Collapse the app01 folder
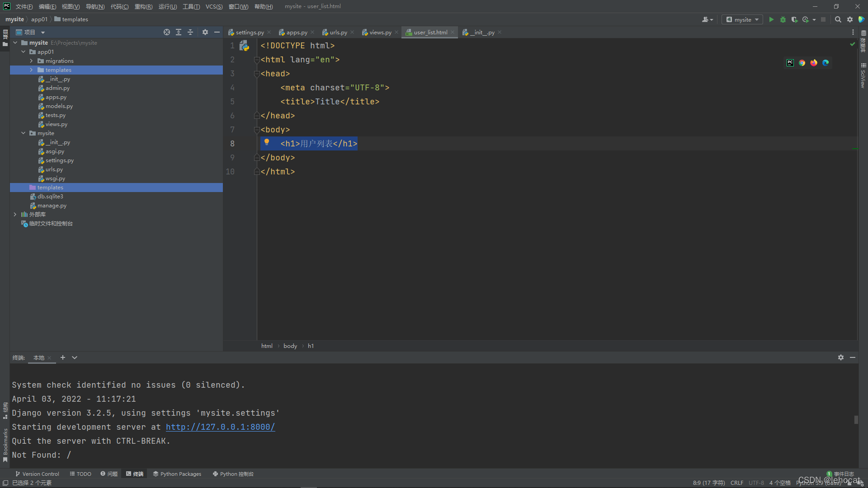The width and height of the screenshot is (868, 488). pyautogui.click(x=23, y=52)
